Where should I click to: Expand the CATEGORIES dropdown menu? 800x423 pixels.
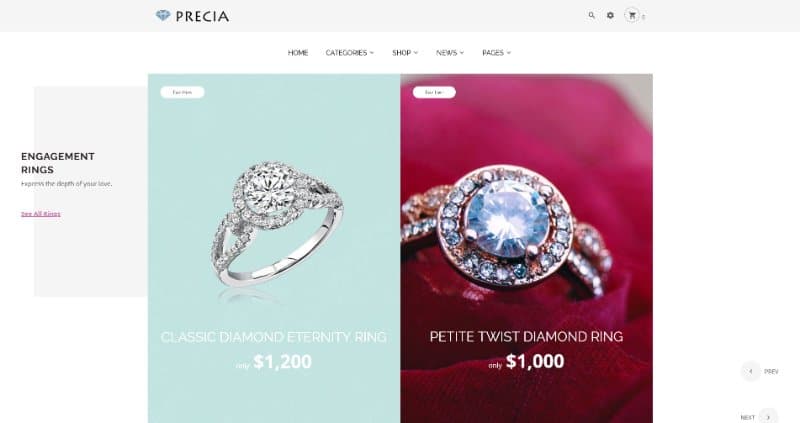(x=349, y=53)
